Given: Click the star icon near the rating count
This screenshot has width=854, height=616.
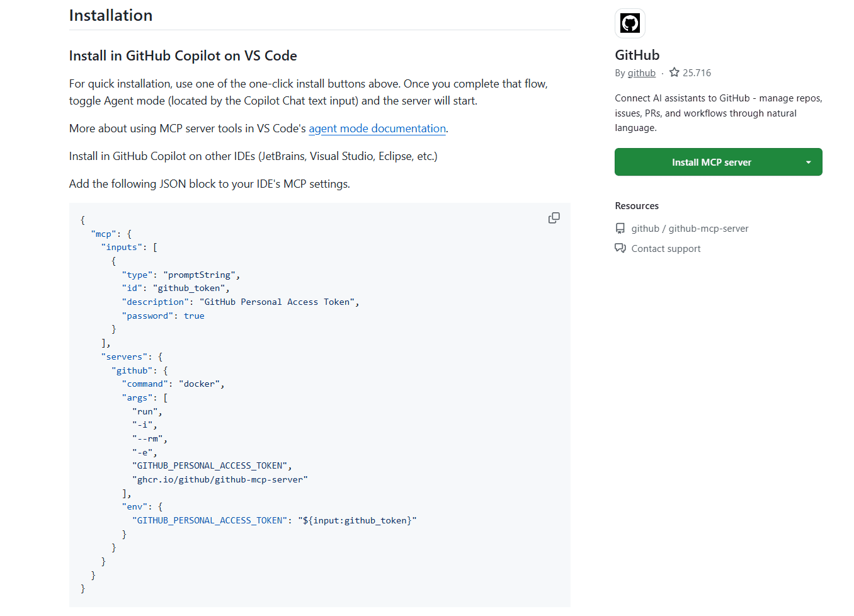Looking at the screenshot, I should point(675,72).
